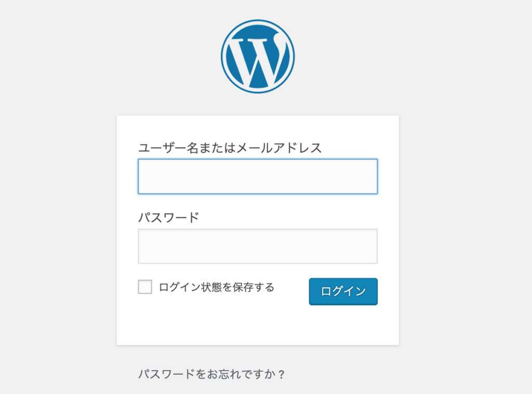Image resolution: width=532 pixels, height=394 pixels.
Task: Click the username or email input field
Action: (x=258, y=177)
